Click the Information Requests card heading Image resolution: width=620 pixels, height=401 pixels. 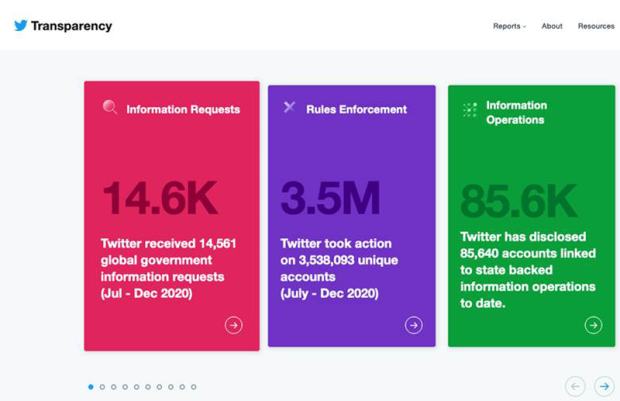tap(183, 109)
